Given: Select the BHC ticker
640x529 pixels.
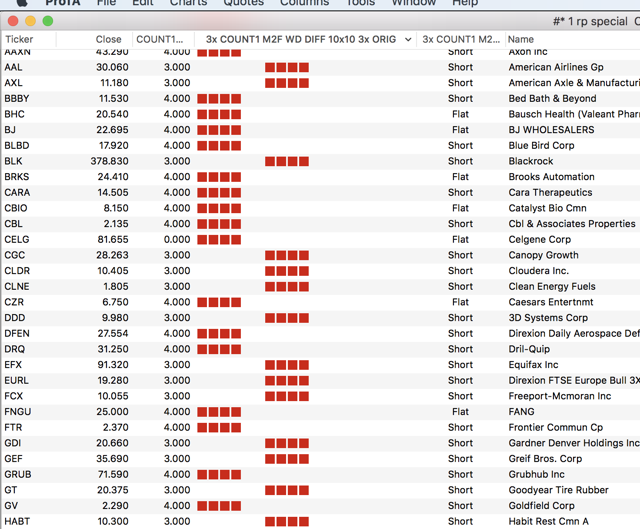Looking at the screenshot, I should pyautogui.click(x=14, y=114).
